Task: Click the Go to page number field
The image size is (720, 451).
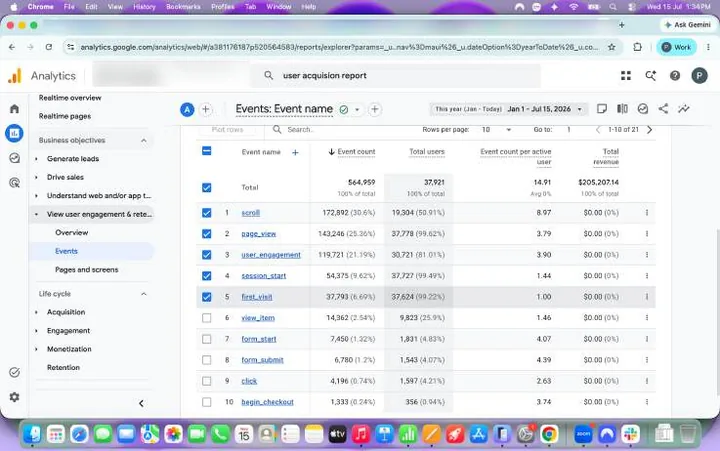Action: [x=569, y=130]
